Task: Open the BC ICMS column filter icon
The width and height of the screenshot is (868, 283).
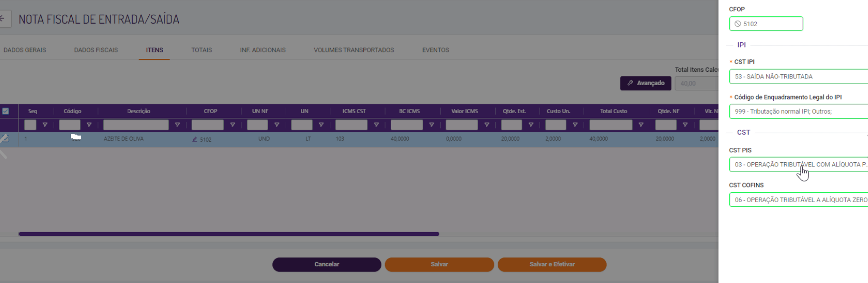Action: click(x=431, y=125)
